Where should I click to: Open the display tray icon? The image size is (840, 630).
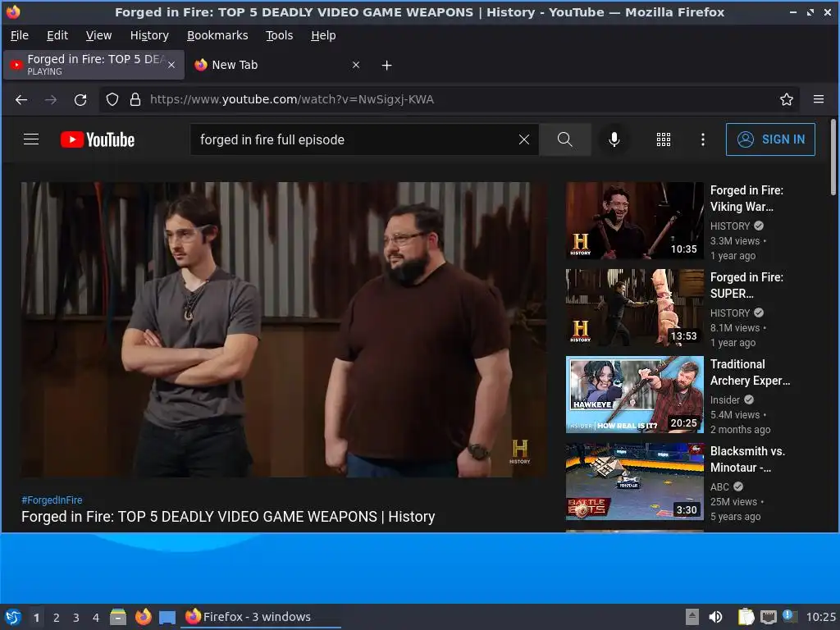(768, 617)
